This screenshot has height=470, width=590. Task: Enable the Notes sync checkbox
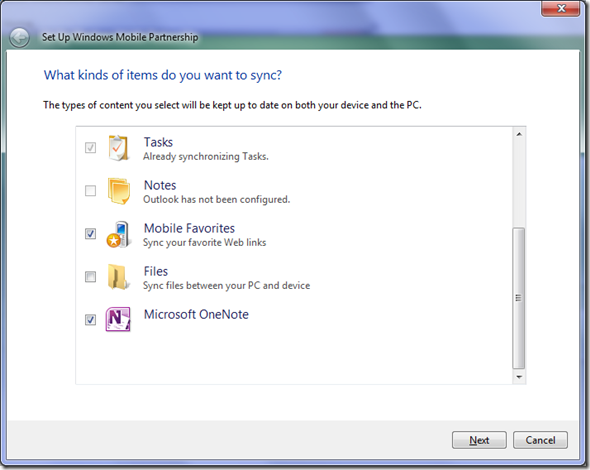[90, 191]
